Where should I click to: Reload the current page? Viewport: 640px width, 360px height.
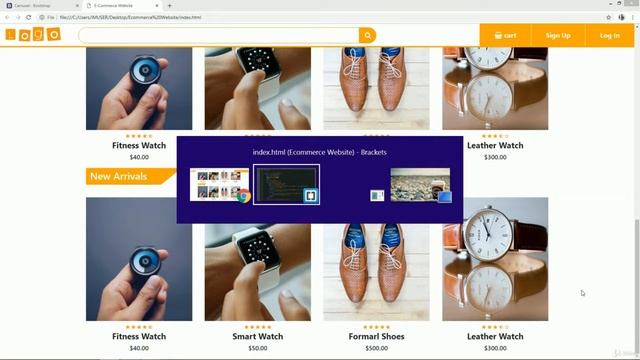(x=29, y=17)
